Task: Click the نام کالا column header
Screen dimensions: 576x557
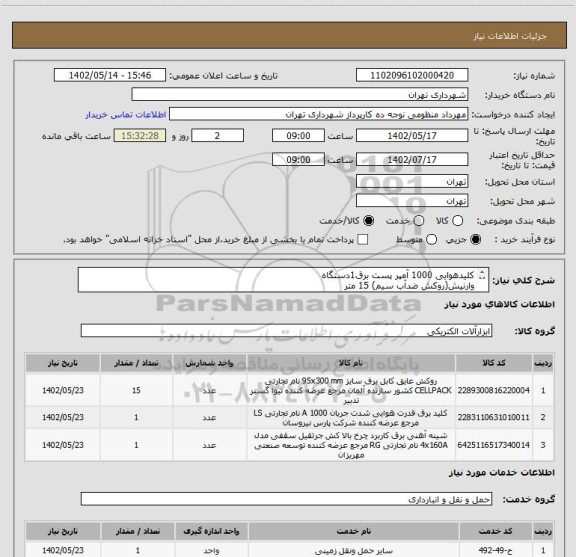Action: (x=351, y=363)
